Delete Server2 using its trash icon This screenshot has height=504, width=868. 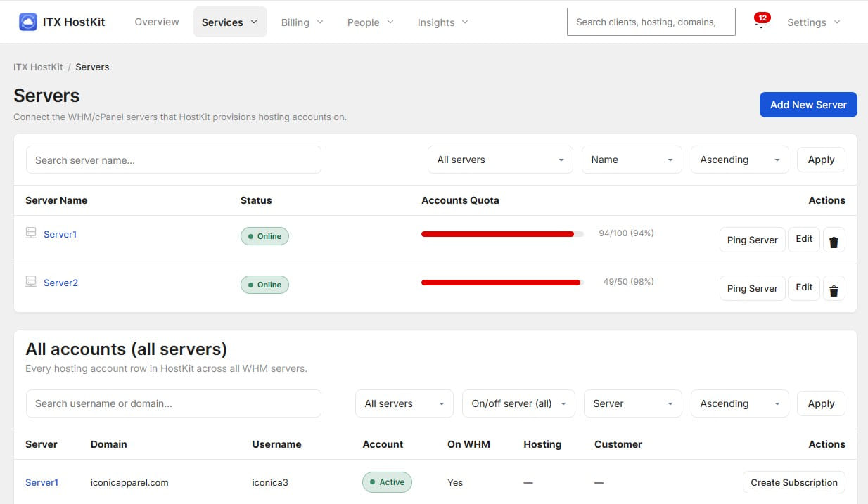834,288
